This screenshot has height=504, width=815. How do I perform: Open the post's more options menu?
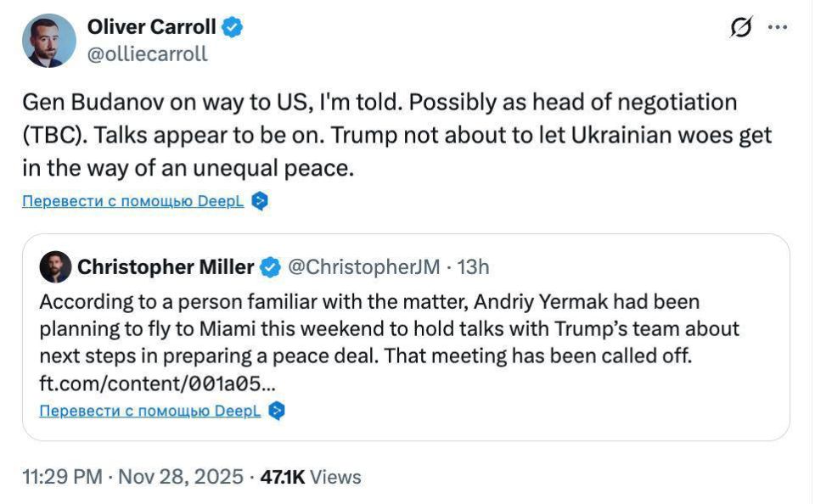point(778,26)
